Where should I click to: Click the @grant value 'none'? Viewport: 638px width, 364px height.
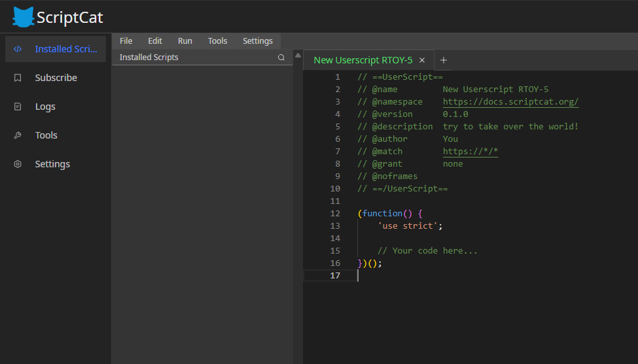[453, 164]
